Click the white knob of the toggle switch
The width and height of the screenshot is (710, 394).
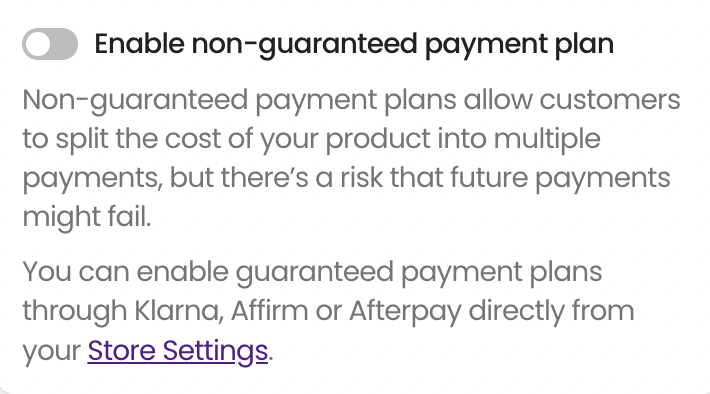[38, 44]
